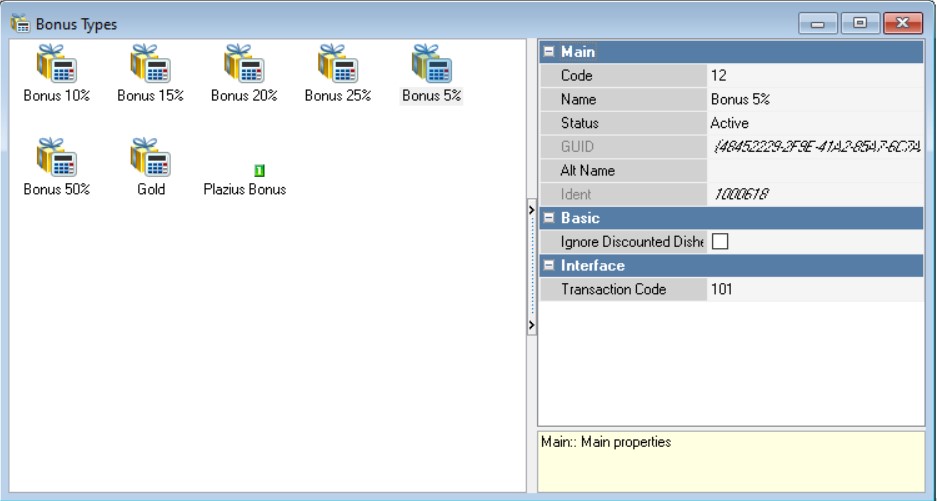
Task: Select the Bonus 20% gift icon
Action: click(x=244, y=64)
